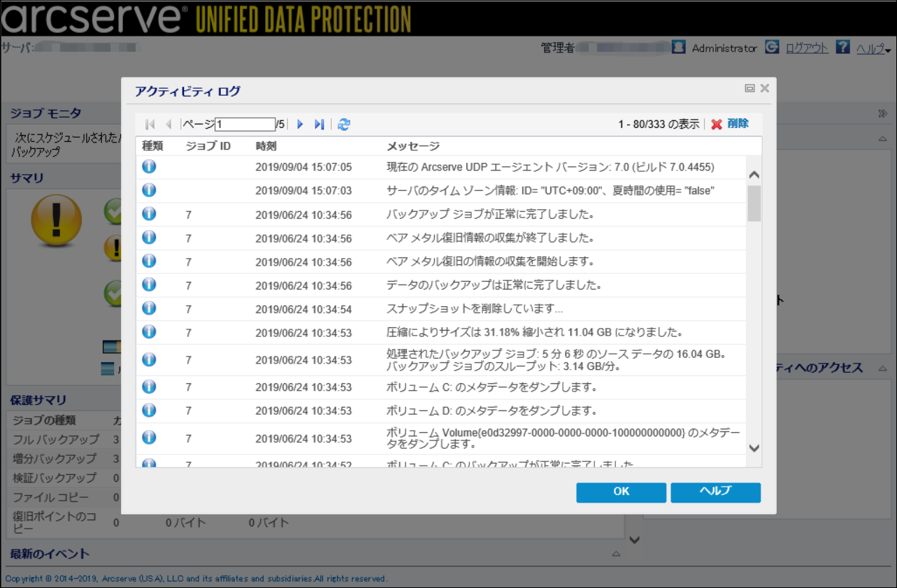This screenshot has height=588, width=897.
Task: Go to previous page of activity log
Action: coord(168,124)
